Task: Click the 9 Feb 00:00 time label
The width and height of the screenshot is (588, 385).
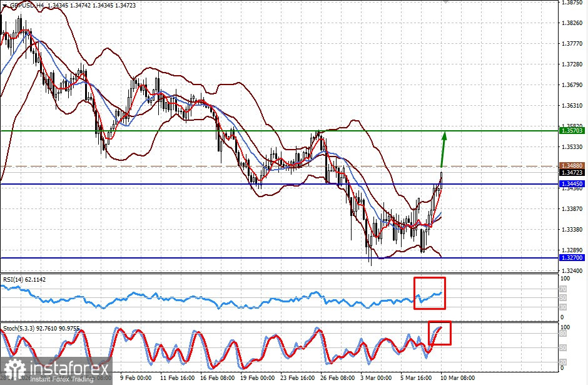Action: (136, 378)
